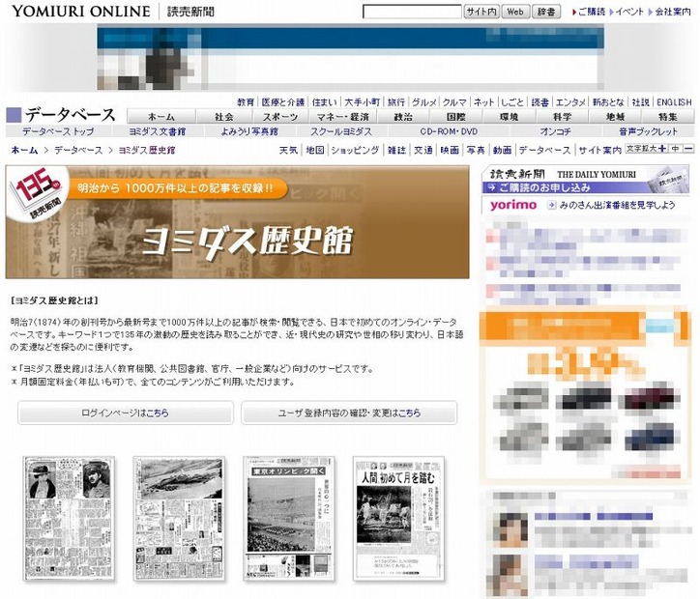700x599 pixels.
Task: Select データベーストップ submenu item
Action: (x=58, y=131)
